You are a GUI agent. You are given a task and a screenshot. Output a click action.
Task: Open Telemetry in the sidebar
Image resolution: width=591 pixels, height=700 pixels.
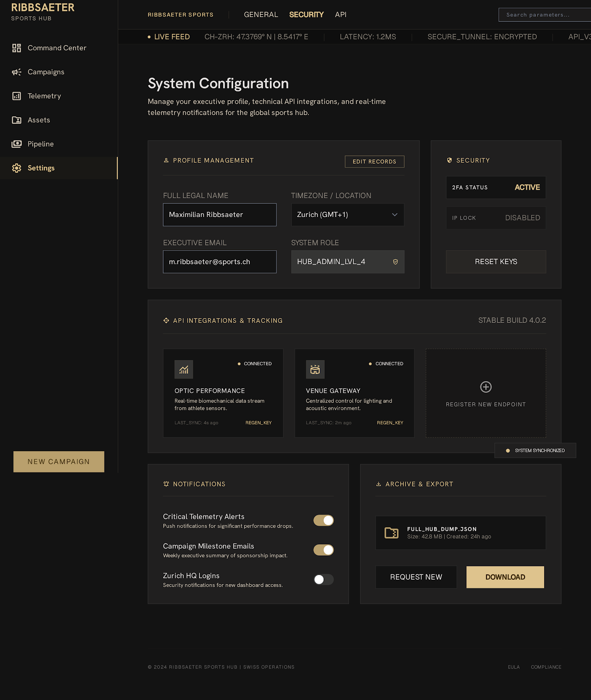point(59,96)
